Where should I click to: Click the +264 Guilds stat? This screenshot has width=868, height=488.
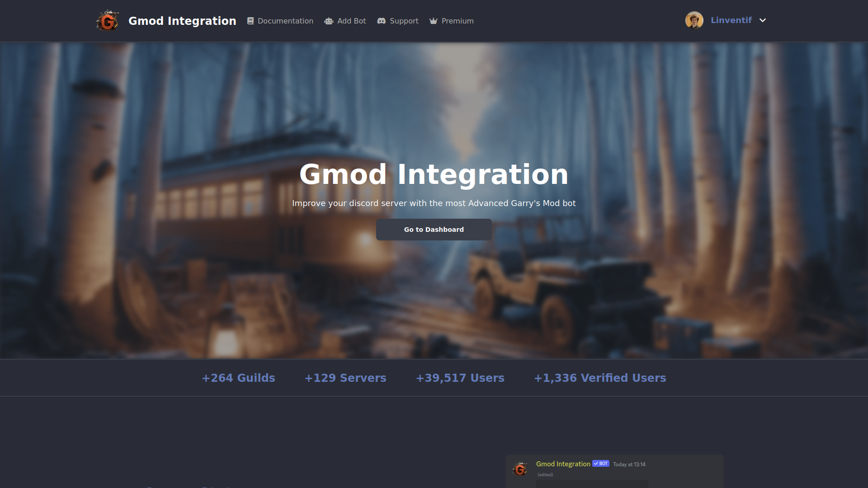click(238, 378)
